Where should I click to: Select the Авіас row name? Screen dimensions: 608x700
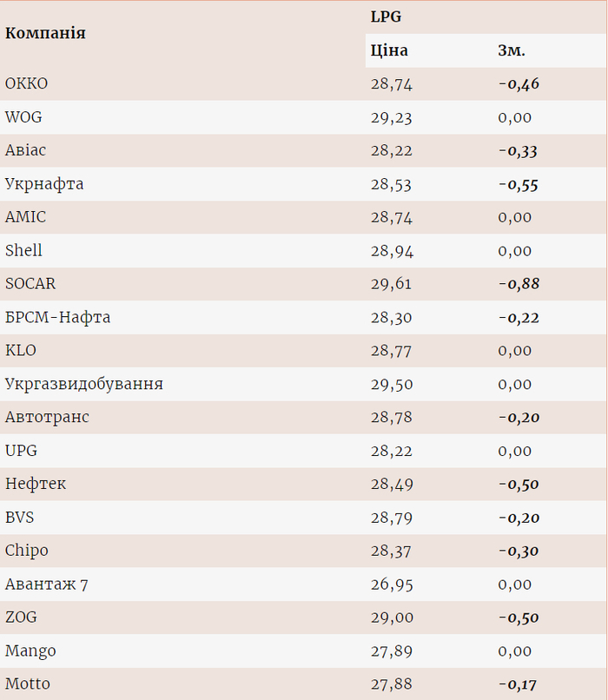[x=26, y=150]
